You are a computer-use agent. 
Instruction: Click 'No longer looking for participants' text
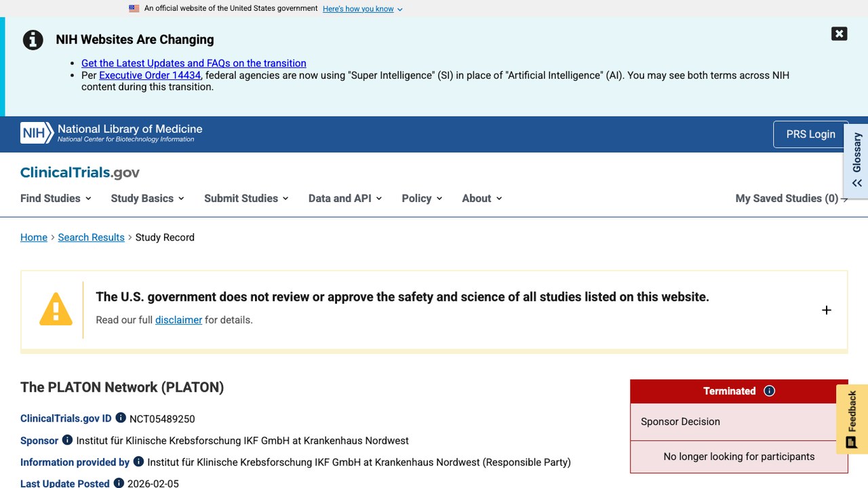tap(739, 457)
